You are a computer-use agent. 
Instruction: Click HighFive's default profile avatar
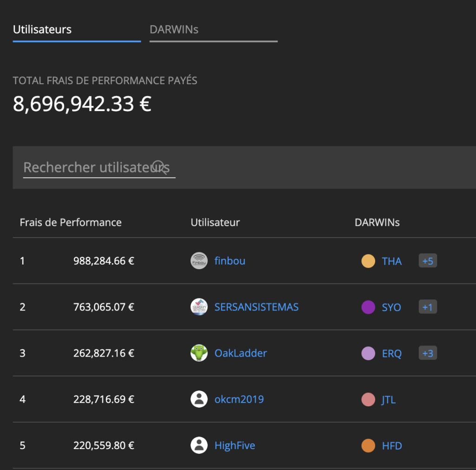click(x=199, y=445)
